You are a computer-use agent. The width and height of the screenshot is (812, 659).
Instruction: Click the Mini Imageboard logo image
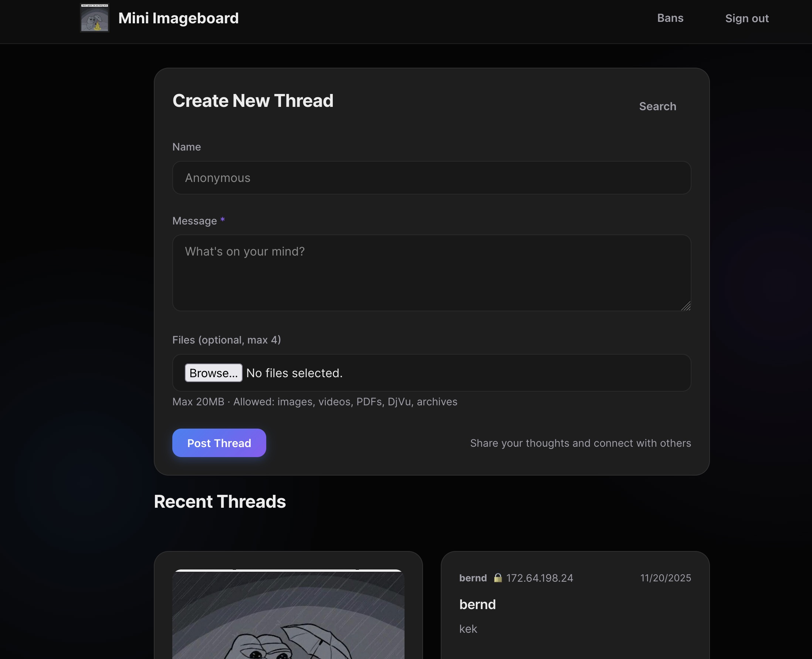click(x=95, y=18)
